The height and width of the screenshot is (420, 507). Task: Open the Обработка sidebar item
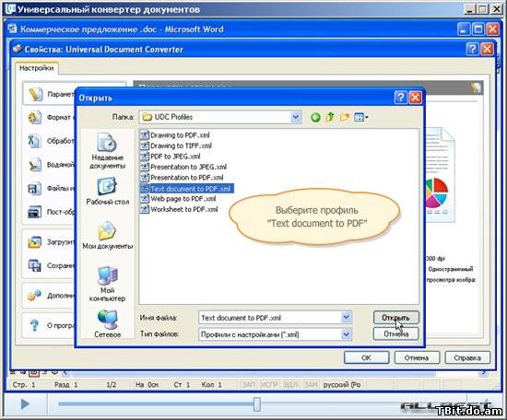tap(50, 141)
